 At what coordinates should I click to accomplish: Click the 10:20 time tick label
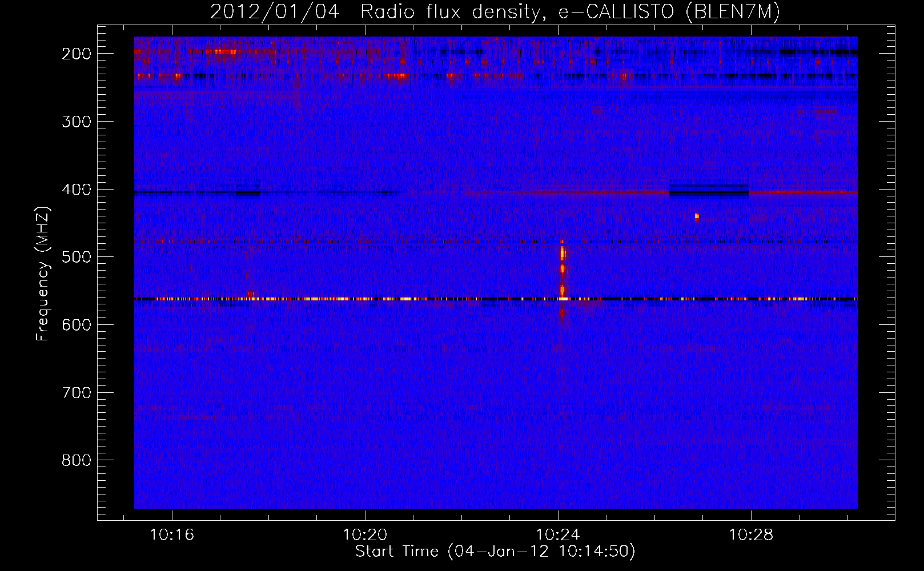(x=365, y=534)
